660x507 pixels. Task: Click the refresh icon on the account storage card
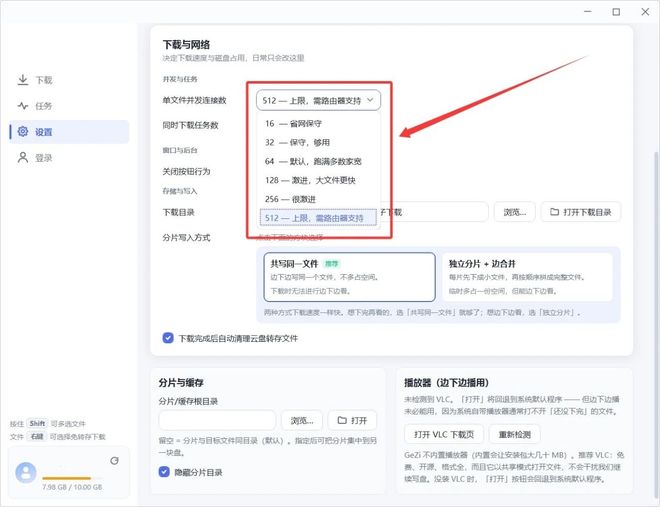(x=114, y=461)
